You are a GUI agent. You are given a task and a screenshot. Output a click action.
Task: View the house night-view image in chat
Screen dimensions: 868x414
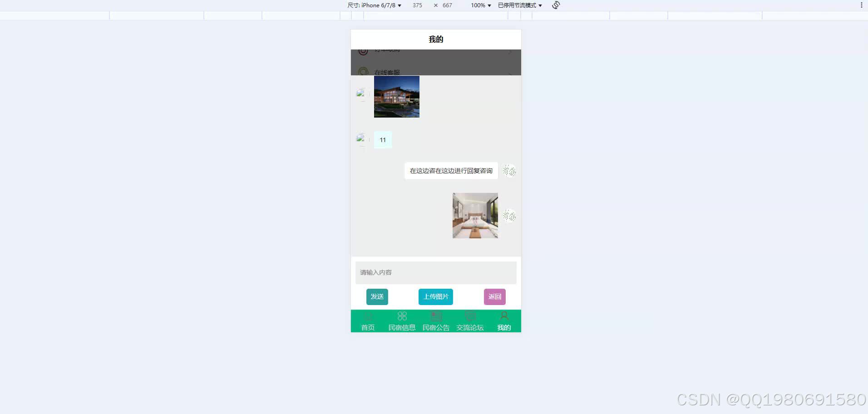pyautogui.click(x=396, y=97)
